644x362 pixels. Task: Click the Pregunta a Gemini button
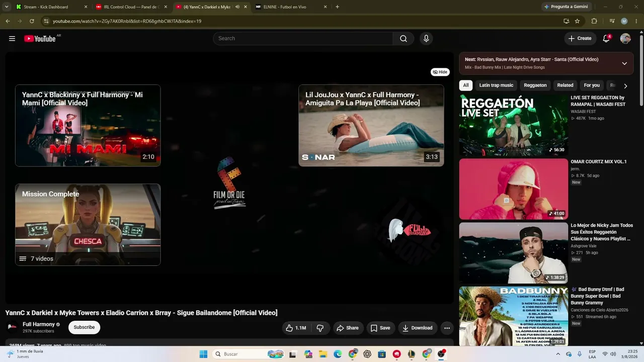tap(566, 7)
